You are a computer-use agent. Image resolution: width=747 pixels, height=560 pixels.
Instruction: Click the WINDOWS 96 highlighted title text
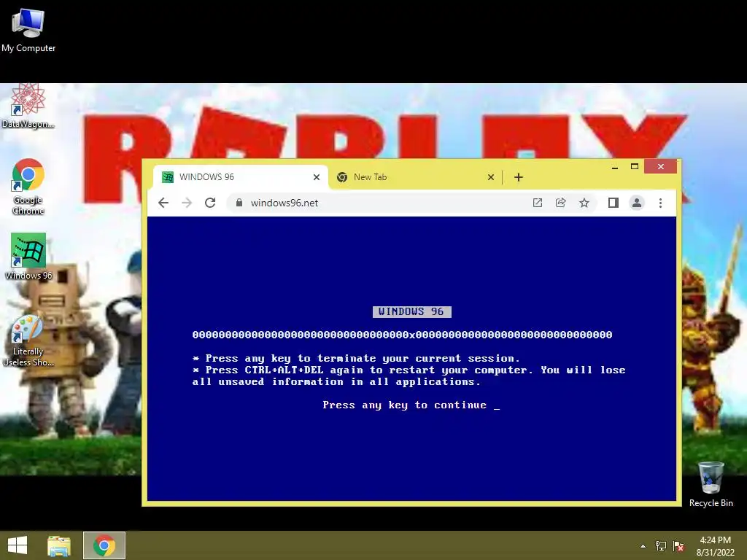click(x=411, y=311)
